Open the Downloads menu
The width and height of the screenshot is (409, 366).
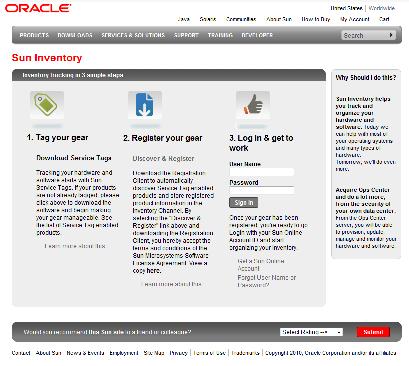click(x=75, y=35)
